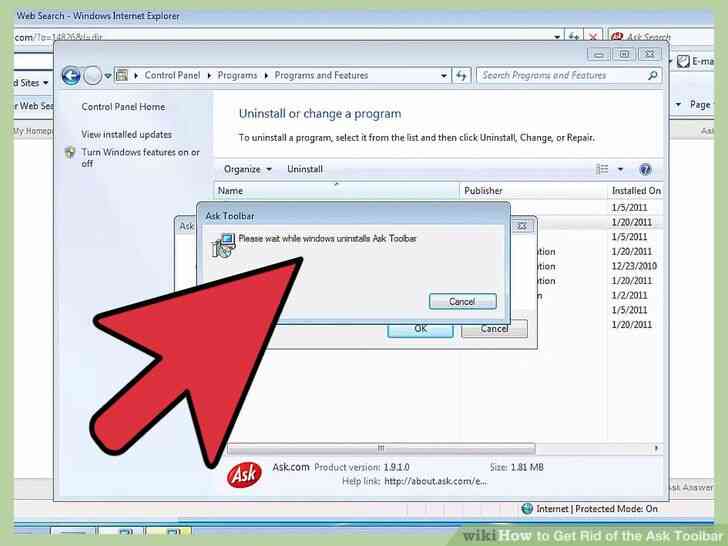This screenshot has width=728, height=546.
Task: Click OK in the dialog behind
Action: point(420,330)
